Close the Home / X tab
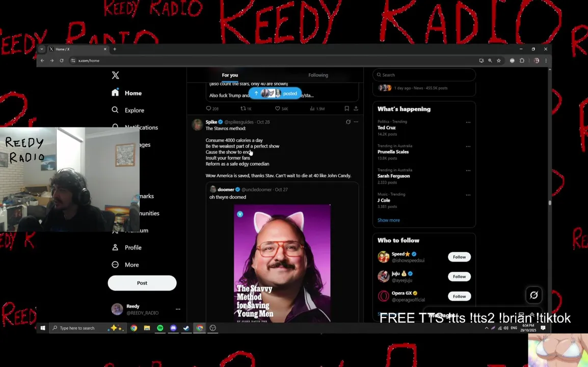 tap(105, 49)
